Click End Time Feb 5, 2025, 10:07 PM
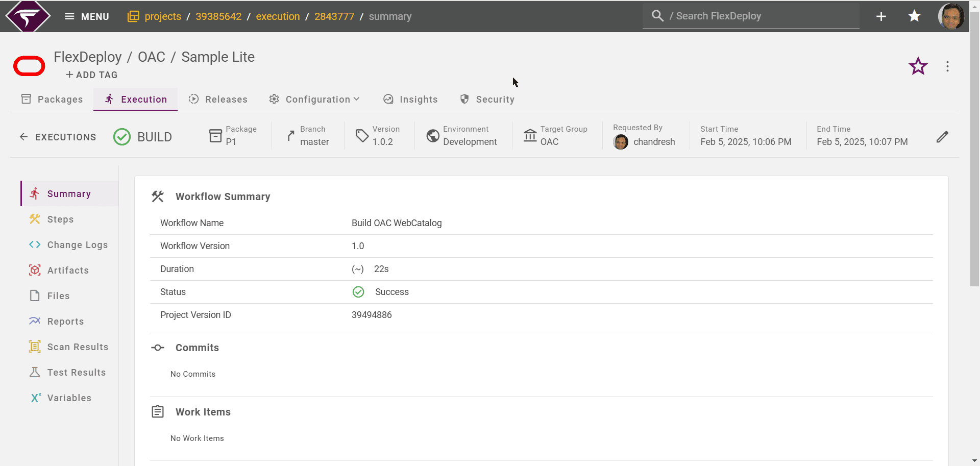The height and width of the screenshot is (466, 980). (862, 142)
